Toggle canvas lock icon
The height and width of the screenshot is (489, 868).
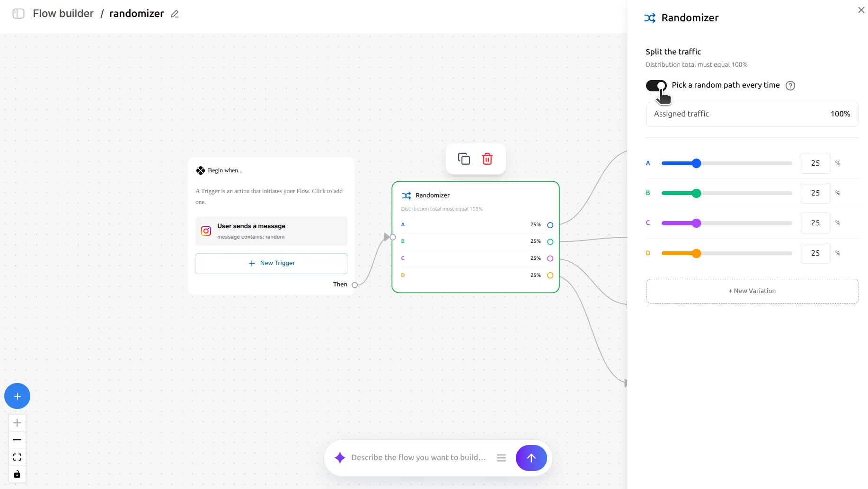click(x=17, y=474)
